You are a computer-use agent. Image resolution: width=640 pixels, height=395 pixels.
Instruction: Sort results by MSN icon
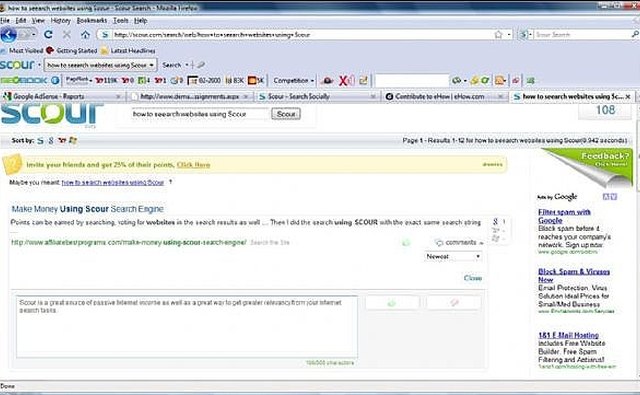pyautogui.click(x=73, y=140)
